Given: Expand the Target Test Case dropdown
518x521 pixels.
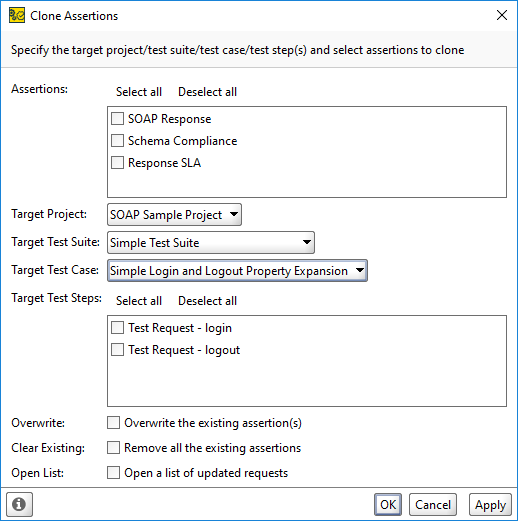Looking at the screenshot, I should [x=237, y=271].
